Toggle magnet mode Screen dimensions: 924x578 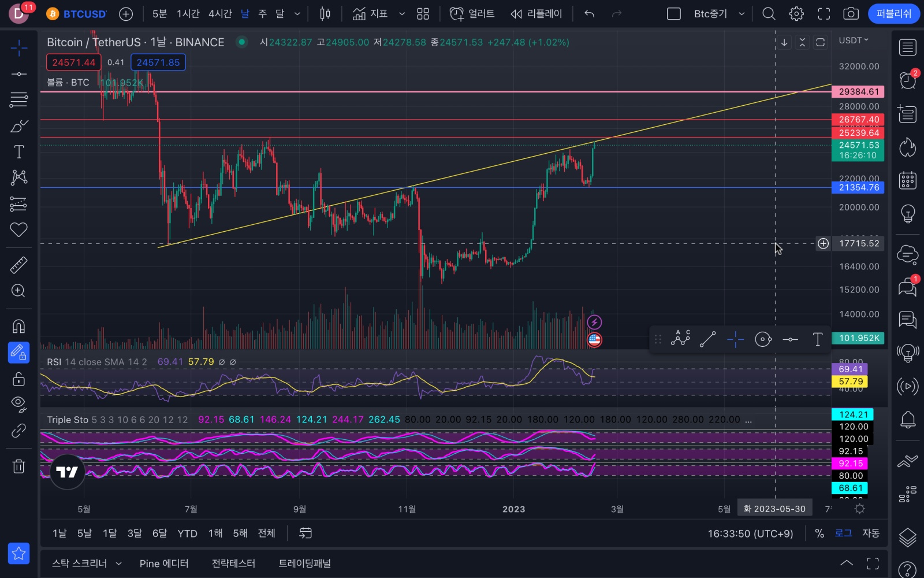pyautogui.click(x=18, y=327)
